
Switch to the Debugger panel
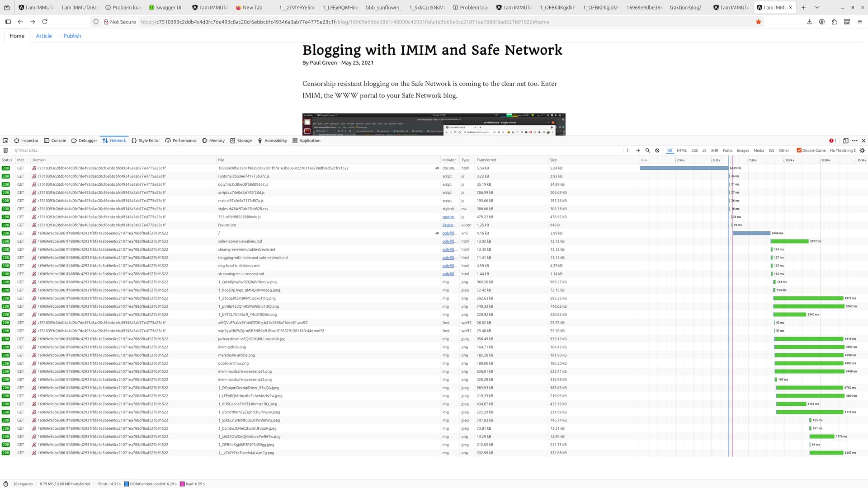[85, 141]
